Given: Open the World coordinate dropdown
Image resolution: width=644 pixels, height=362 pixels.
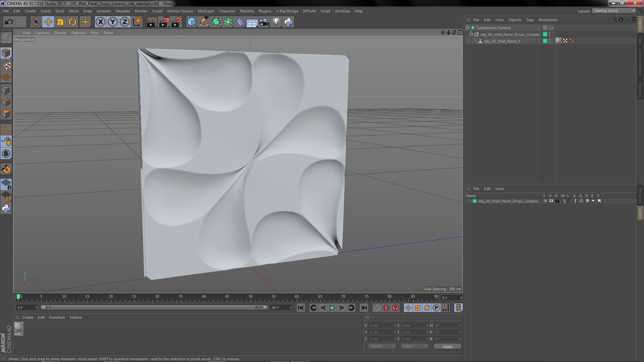Looking at the screenshot, I should tap(382, 346).
